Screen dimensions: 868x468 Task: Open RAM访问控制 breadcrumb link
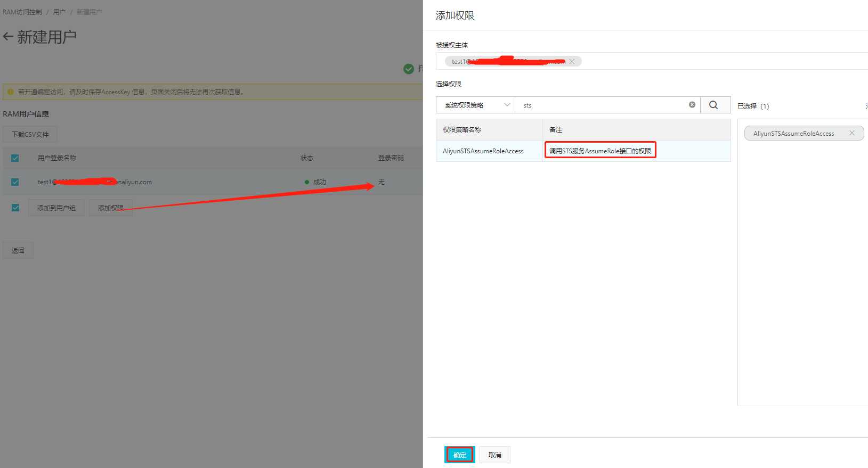[x=22, y=12]
